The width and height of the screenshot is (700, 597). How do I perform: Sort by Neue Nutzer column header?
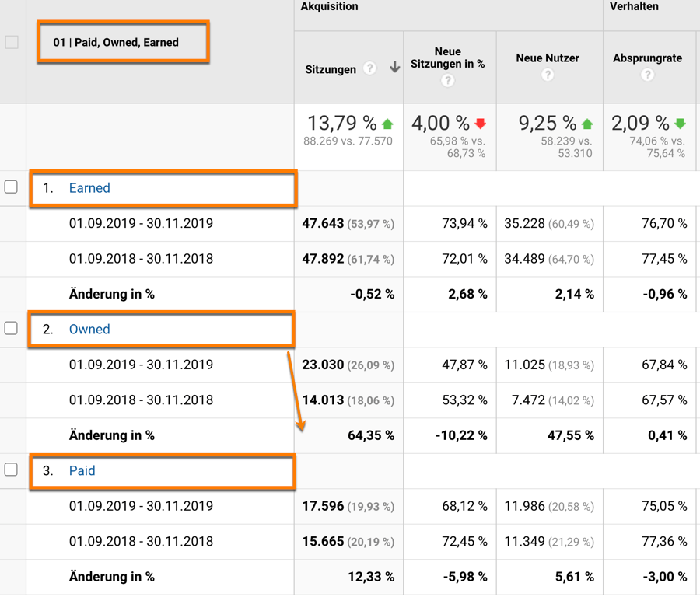(x=548, y=58)
